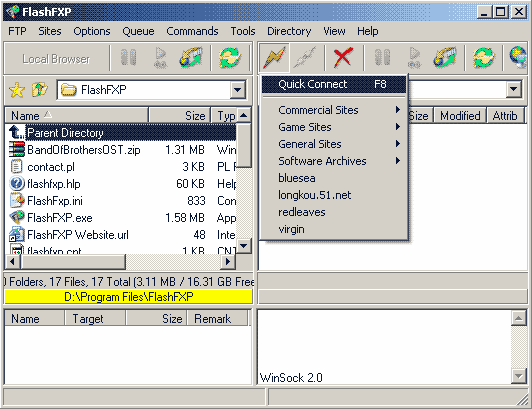Select the bluesea site entry
The width and height of the screenshot is (532, 409).
click(334, 178)
